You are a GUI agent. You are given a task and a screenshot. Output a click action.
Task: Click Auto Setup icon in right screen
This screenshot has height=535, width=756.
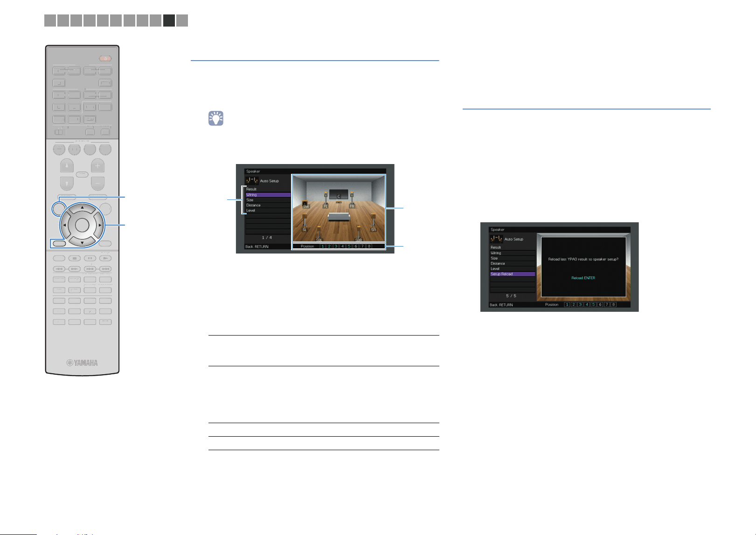(496, 239)
